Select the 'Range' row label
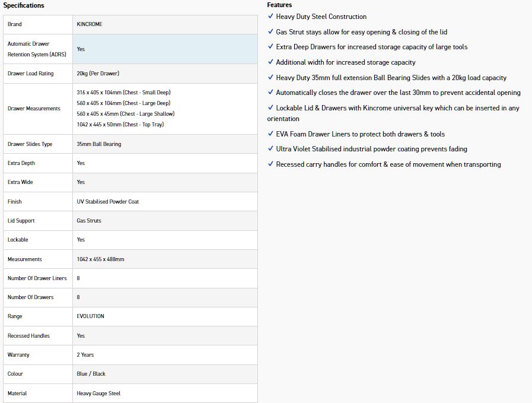This screenshot has width=532, height=403. tap(15, 316)
